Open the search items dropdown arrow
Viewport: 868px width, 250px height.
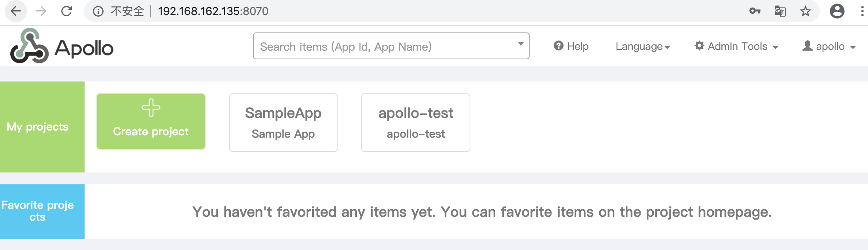click(x=521, y=44)
